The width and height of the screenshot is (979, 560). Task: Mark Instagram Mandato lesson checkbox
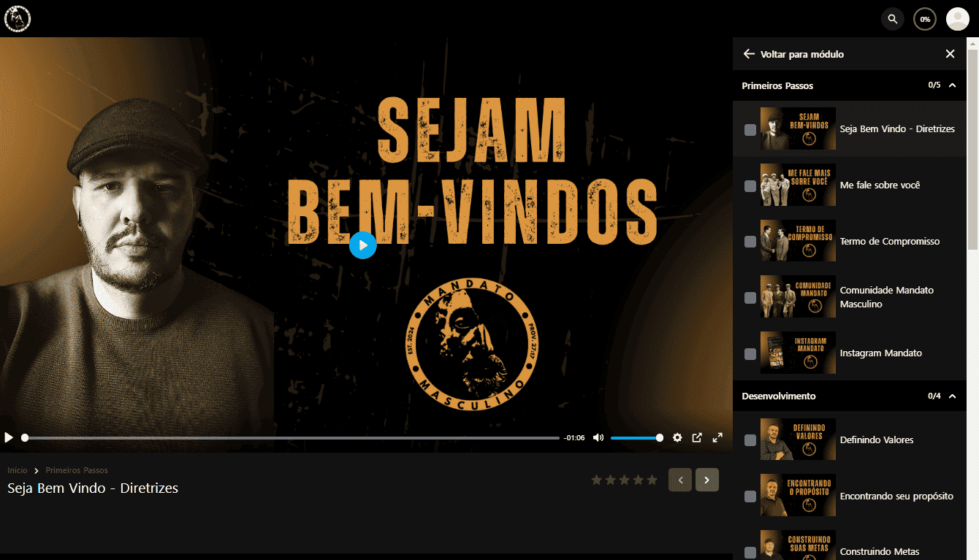(x=750, y=354)
